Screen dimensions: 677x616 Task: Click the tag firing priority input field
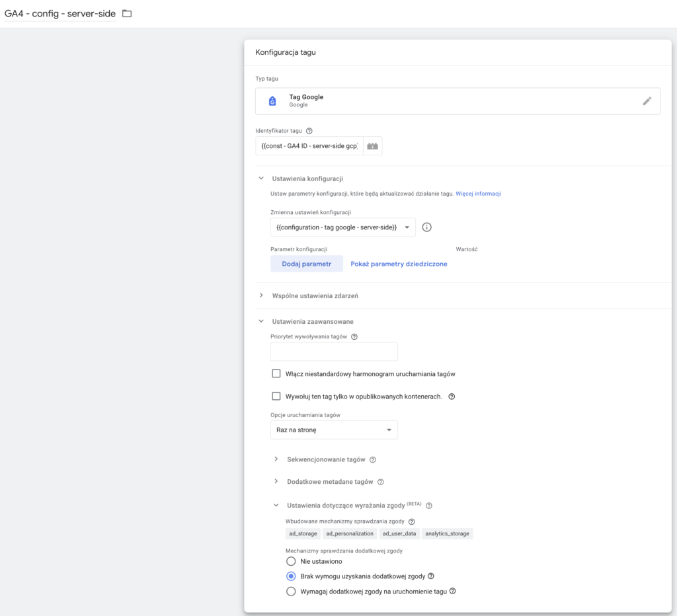click(x=334, y=352)
